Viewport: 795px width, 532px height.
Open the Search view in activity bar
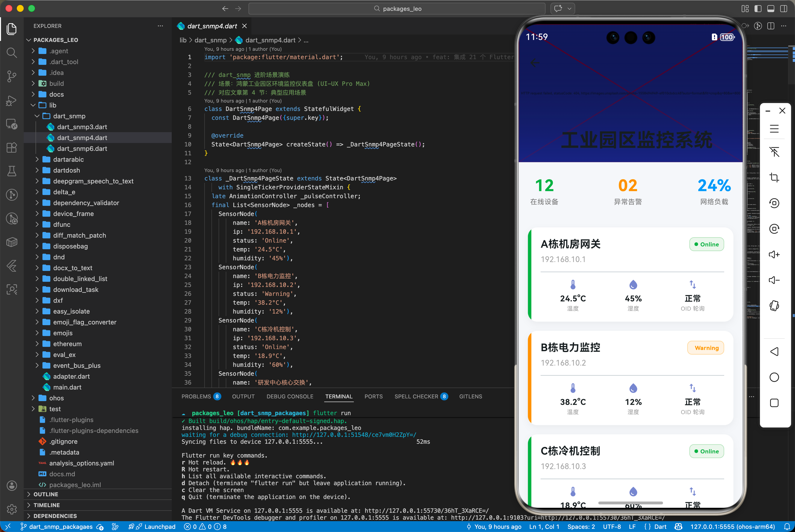pos(12,53)
